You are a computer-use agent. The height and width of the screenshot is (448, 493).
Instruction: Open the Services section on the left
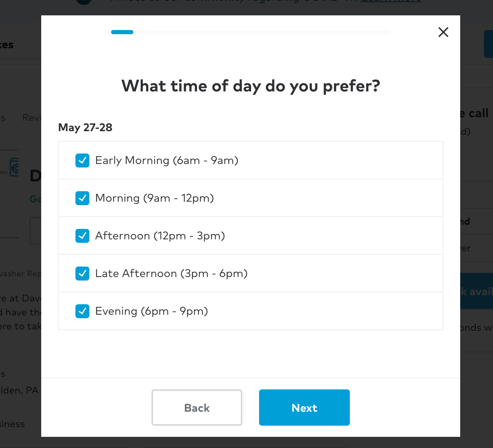pyautogui.click(x=7, y=44)
